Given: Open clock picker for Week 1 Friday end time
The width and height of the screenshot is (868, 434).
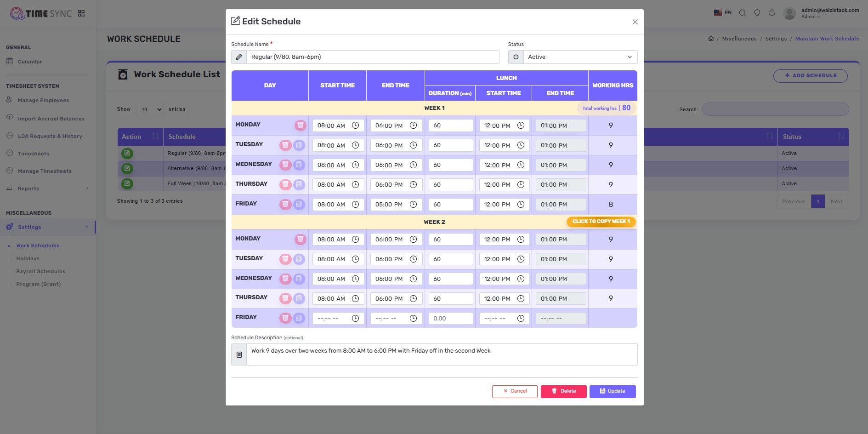Looking at the screenshot, I should click(413, 205).
